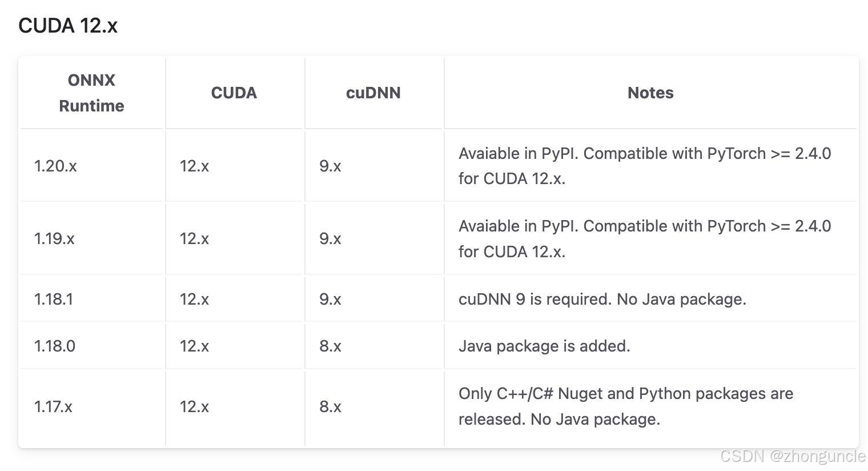Click the 'Java package is added.' note

pos(544,346)
